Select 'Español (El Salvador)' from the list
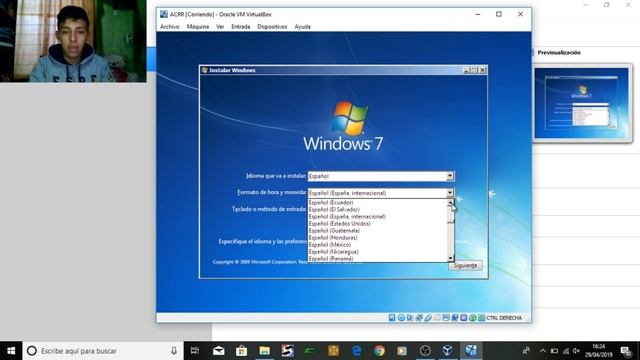The image size is (640, 360). pos(378,209)
